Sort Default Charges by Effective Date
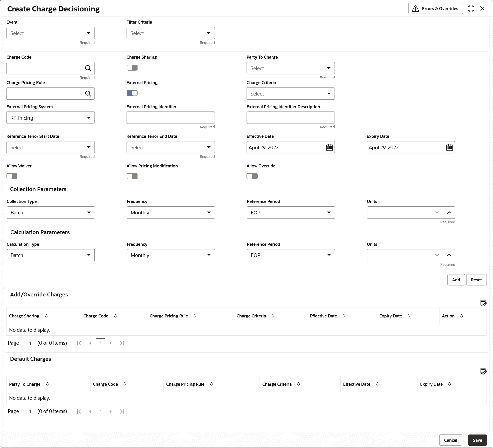 (x=377, y=384)
